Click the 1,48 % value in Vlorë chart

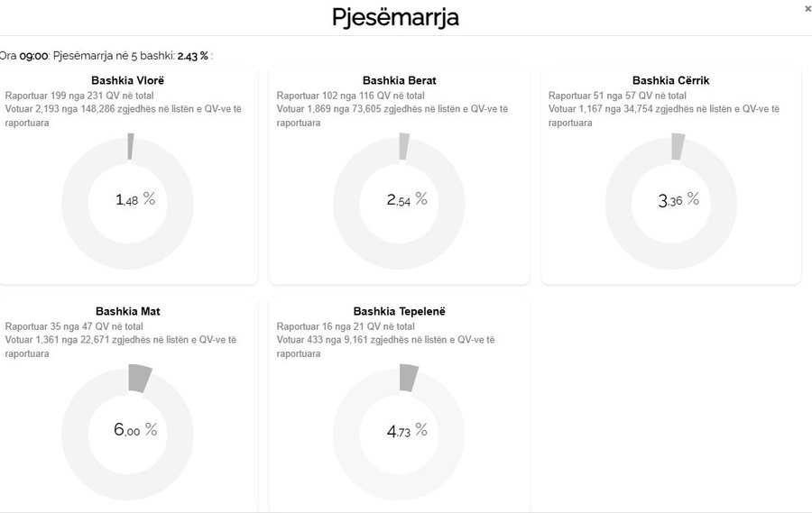click(x=135, y=199)
